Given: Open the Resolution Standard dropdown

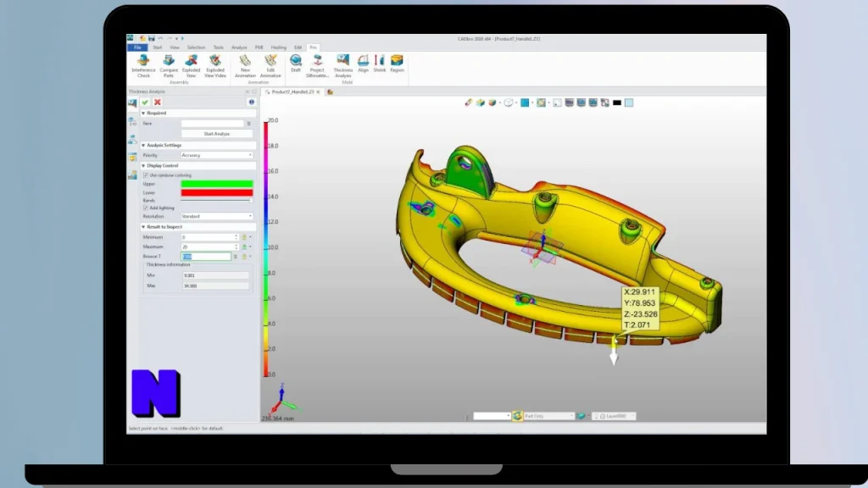Looking at the screenshot, I should coord(217,216).
